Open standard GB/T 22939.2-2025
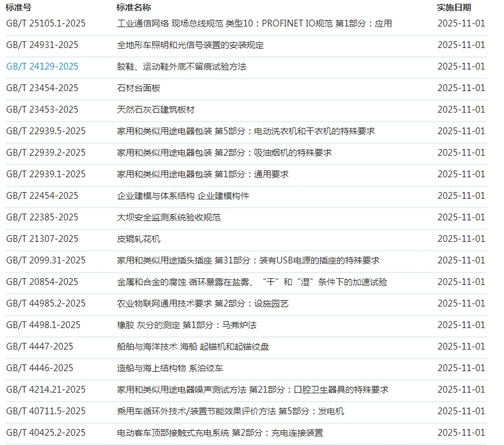 tap(46, 153)
